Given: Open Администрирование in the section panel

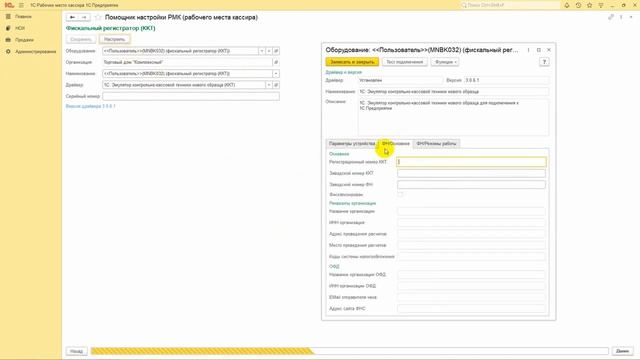Looking at the screenshot, I should pyautogui.click(x=36, y=52).
